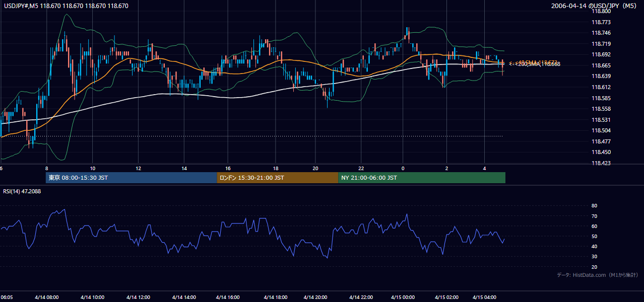
Task: Click RSI scale value 20
Action: [594, 267]
